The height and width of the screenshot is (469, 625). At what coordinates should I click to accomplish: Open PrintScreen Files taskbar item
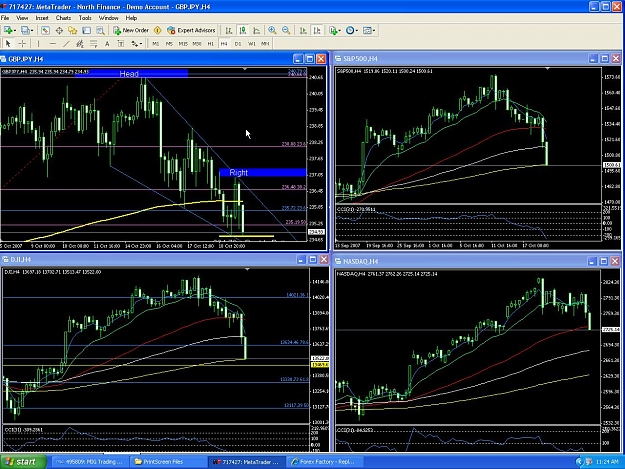click(x=167, y=462)
